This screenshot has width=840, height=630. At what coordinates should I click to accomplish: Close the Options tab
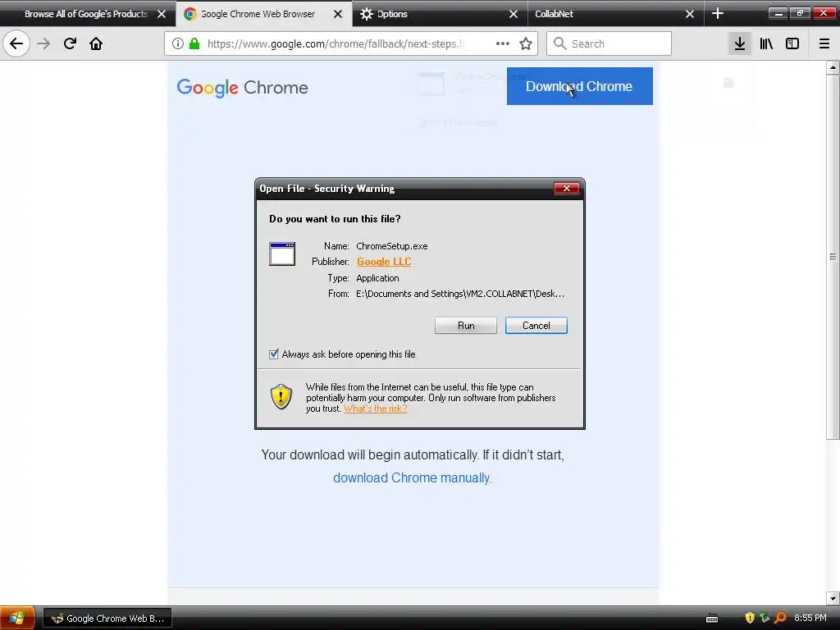click(514, 14)
